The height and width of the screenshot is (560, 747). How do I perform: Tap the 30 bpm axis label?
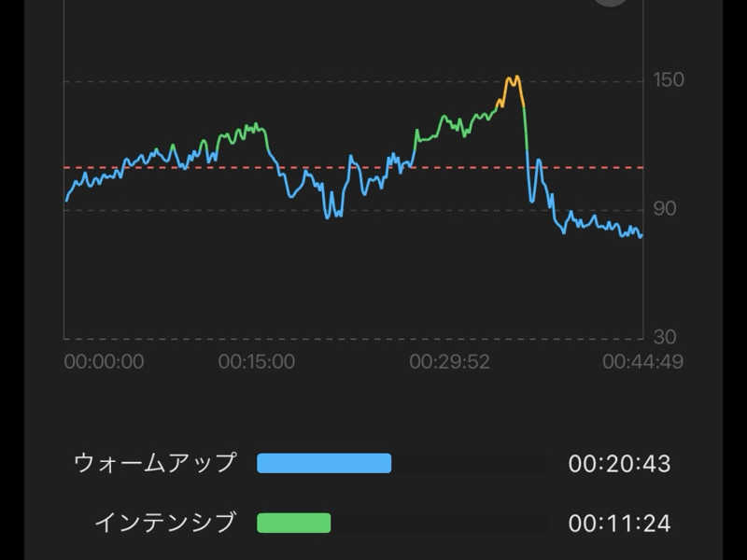[x=665, y=337]
